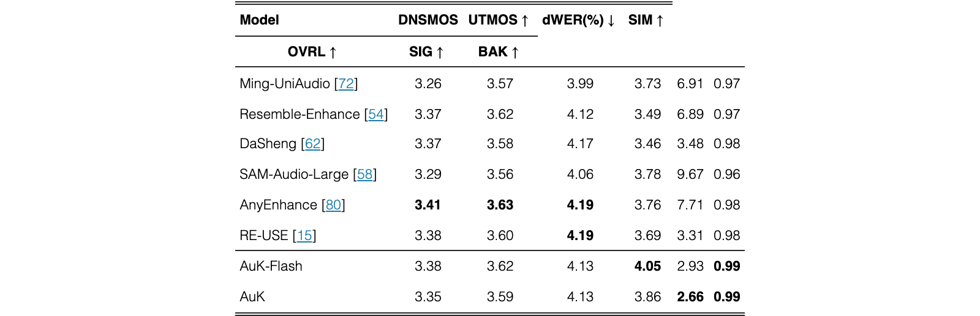Click the AuK model name in last row

pyautogui.click(x=252, y=296)
